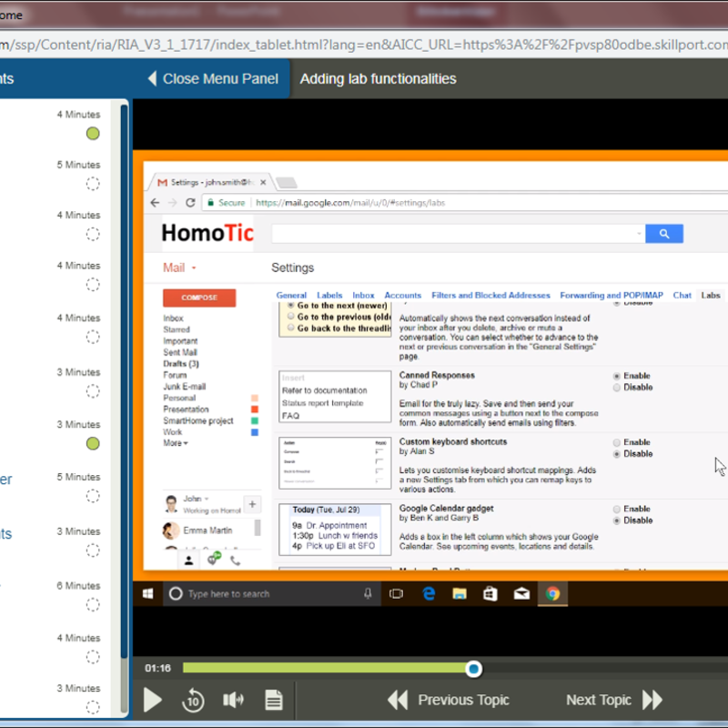Screen dimensions: 728x728
Task: Click the blue Work label color swatch
Action: click(x=255, y=431)
